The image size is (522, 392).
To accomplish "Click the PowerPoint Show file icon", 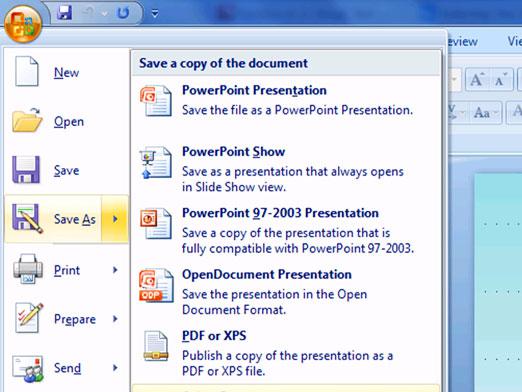I will point(156,163).
